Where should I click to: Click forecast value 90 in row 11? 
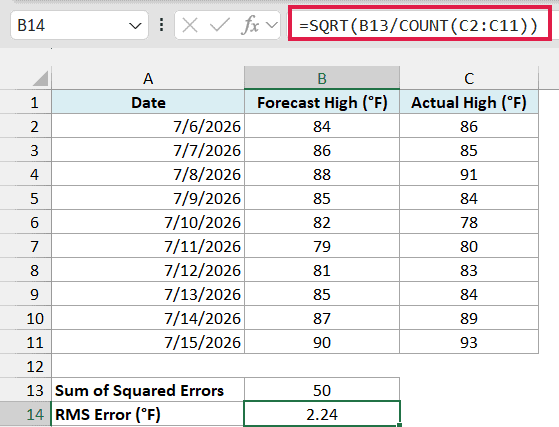(x=322, y=342)
